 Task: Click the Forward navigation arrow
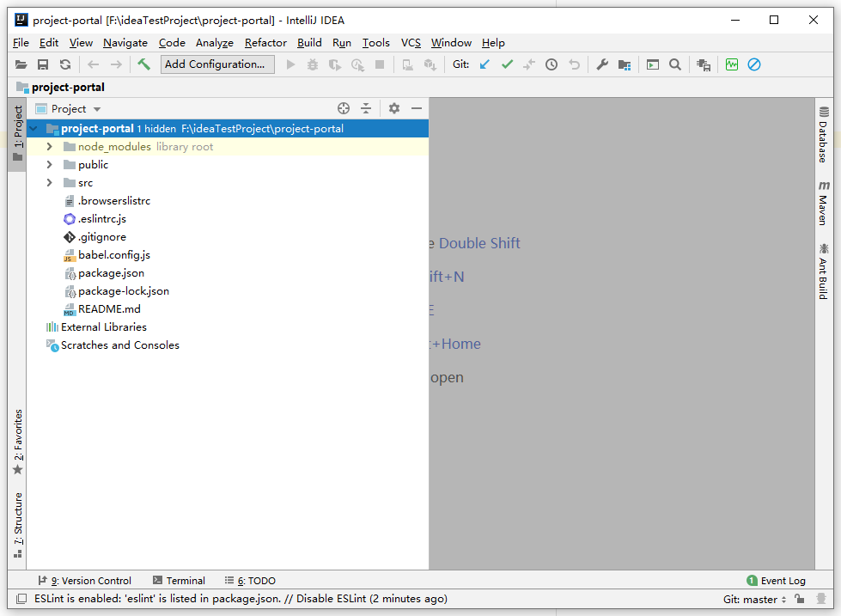tap(116, 65)
